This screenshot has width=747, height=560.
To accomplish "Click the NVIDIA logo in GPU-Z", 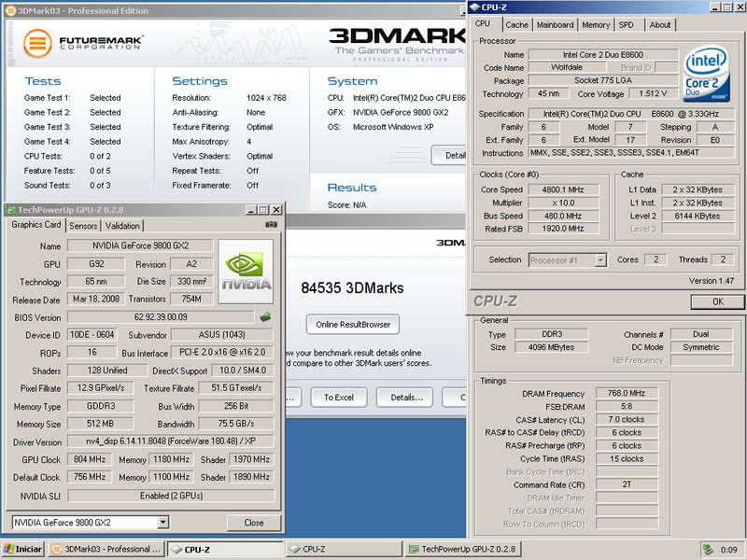I will point(246,272).
